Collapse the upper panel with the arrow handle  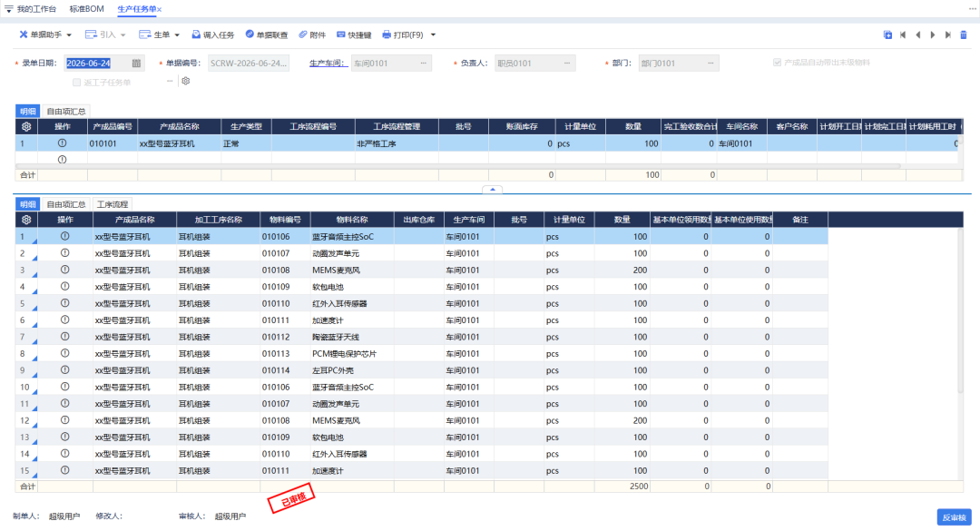493,189
